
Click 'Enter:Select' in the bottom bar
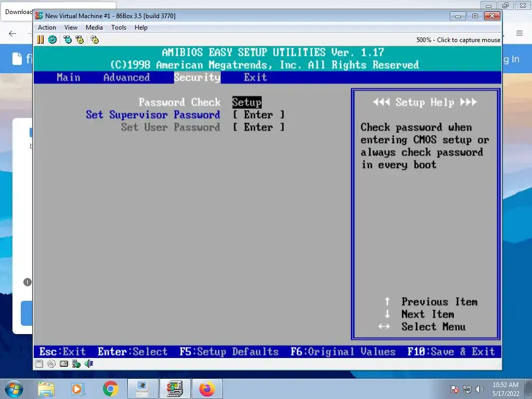(132, 352)
